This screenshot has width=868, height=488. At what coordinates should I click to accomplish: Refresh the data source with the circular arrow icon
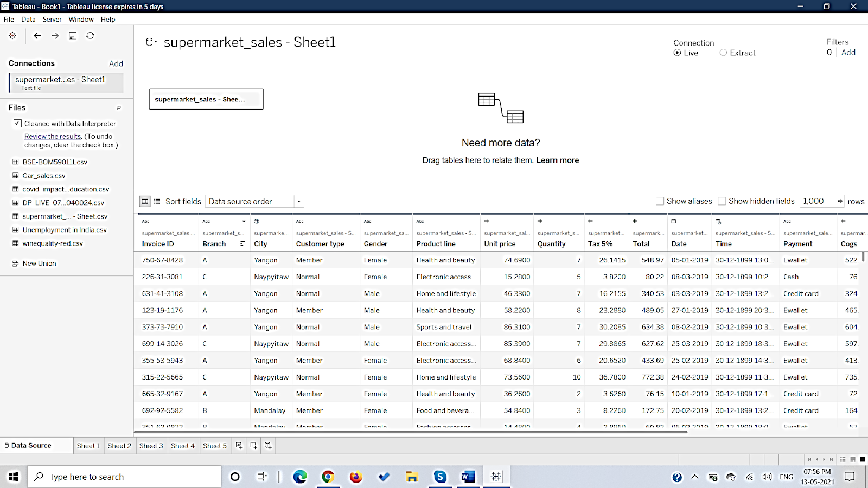coord(90,36)
